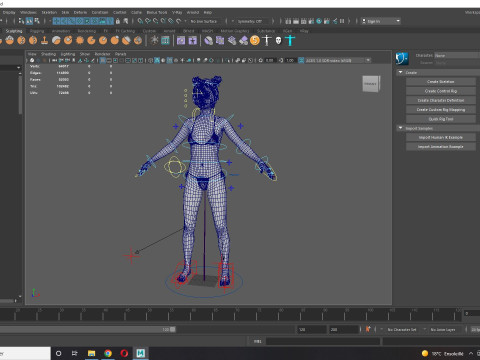
Task: Select the spiky Spray sculpt tool
Action: [x=80, y=41]
